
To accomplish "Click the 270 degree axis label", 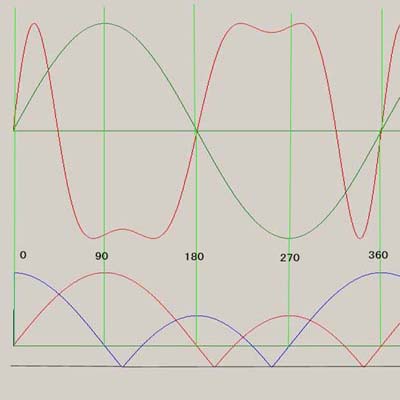I will point(290,258).
